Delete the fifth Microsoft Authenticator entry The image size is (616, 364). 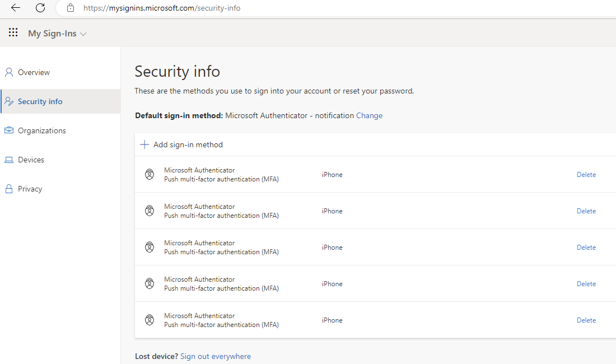point(586,320)
